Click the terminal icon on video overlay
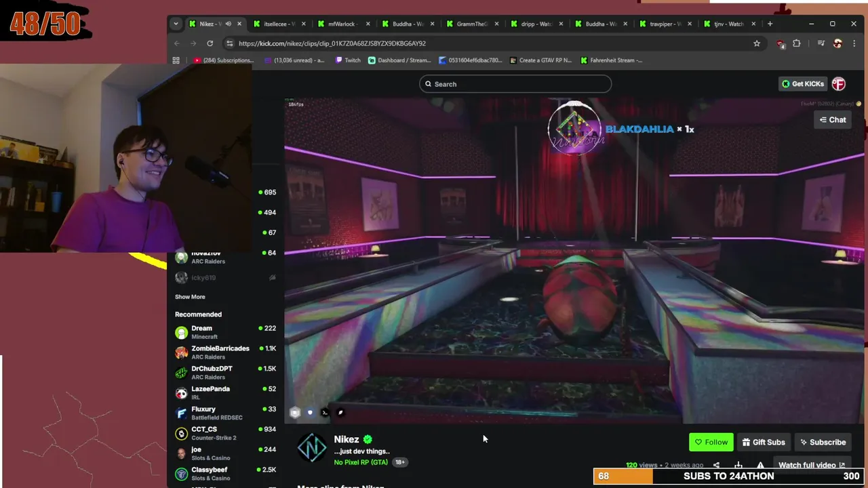868x488 pixels. (x=325, y=412)
